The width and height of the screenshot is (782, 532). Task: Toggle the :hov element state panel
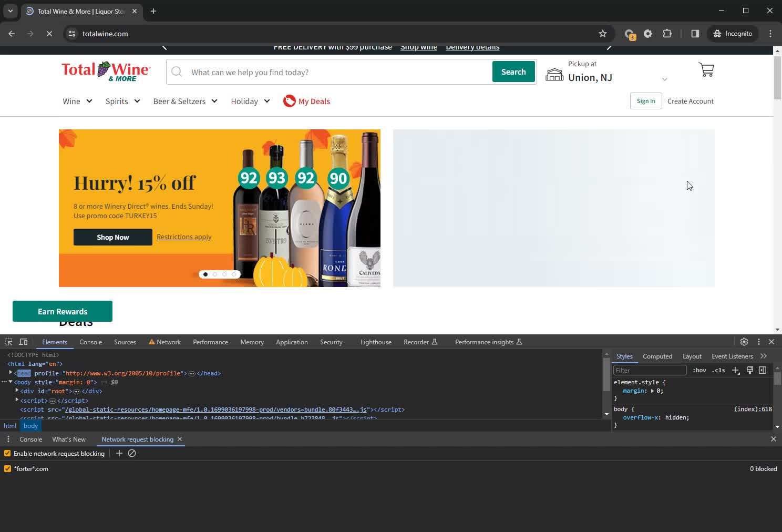pyautogui.click(x=699, y=370)
